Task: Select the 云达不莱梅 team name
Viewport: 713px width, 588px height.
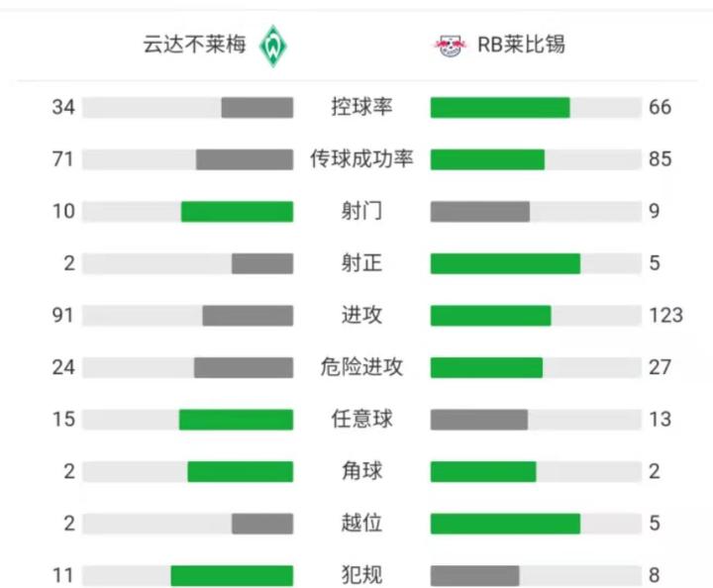Action: 196,46
